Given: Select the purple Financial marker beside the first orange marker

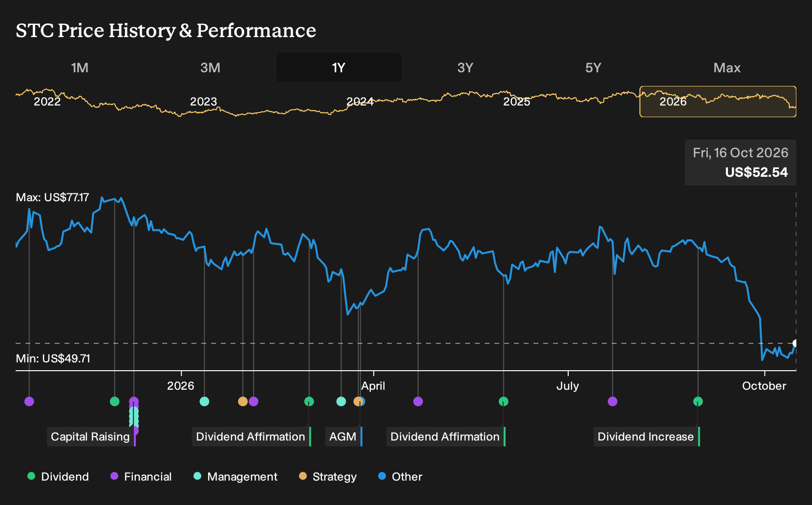Looking at the screenshot, I should coord(254,401).
